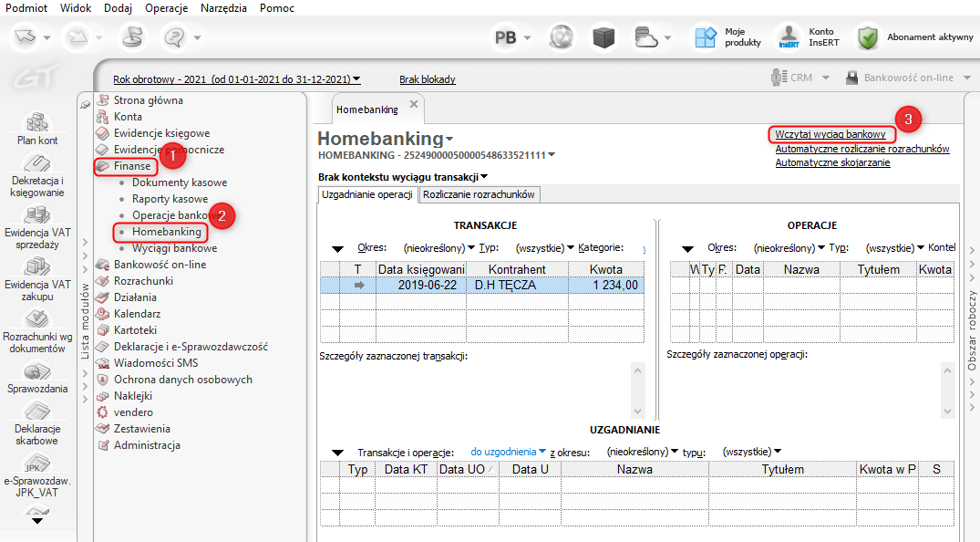Viewport: 980px width, 542px height.
Task: Click Wczytaj wyciąg bankowy link
Action: [x=830, y=134]
